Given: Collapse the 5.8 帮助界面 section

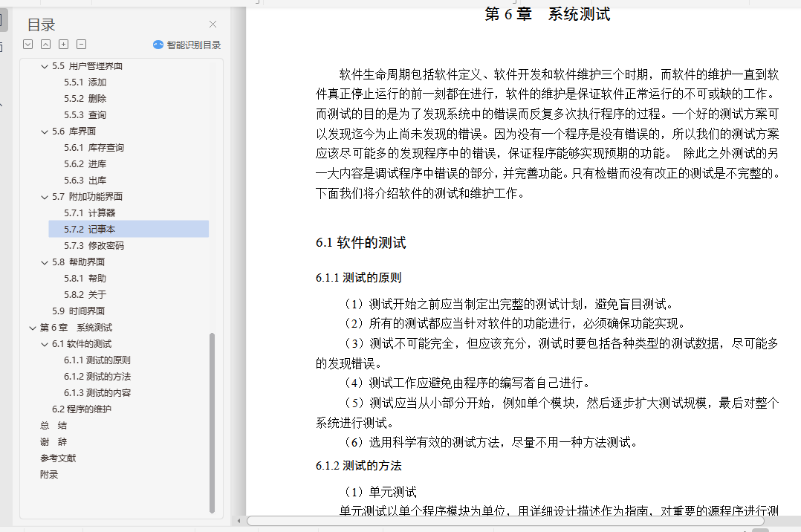Looking at the screenshot, I should pyautogui.click(x=45, y=263).
